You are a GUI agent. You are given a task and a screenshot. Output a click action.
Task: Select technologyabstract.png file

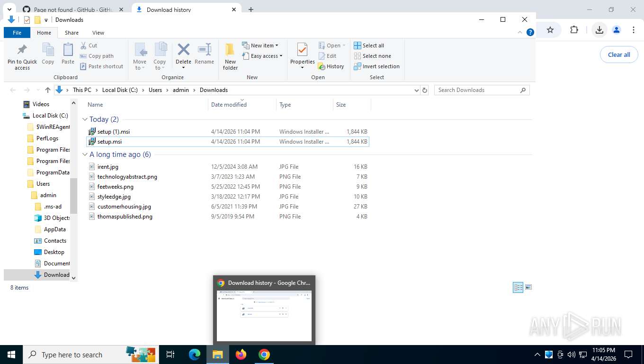pos(227,177)
